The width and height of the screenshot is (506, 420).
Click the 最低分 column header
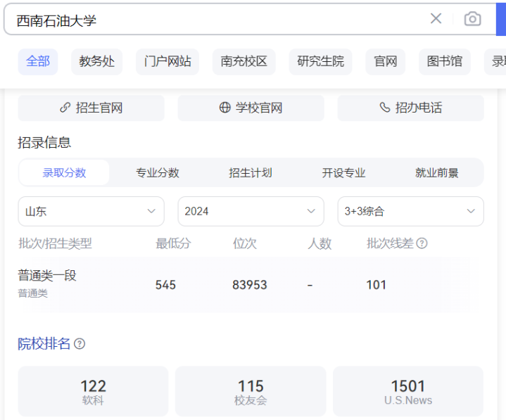coord(173,243)
